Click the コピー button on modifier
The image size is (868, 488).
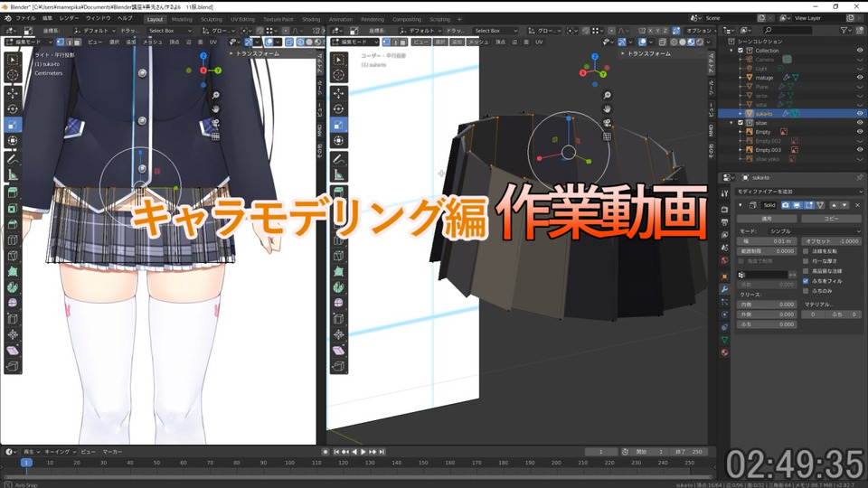click(x=832, y=219)
